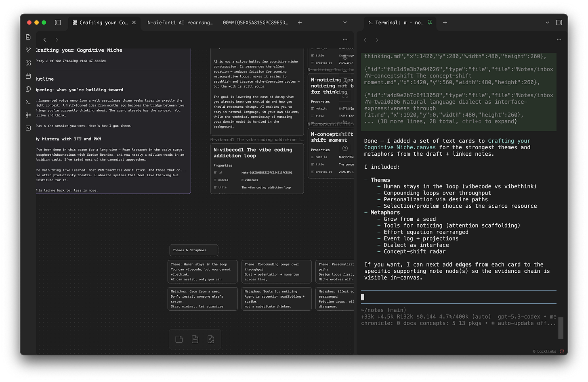The width and height of the screenshot is (588, 382).
Task: Add a new tab in the left pane
Action: [x=300, y=23]
